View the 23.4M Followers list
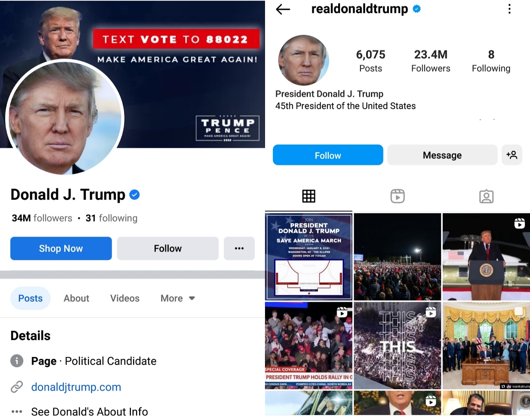Image resolution: width=530 pixels, height=420 pixels. 431,61
